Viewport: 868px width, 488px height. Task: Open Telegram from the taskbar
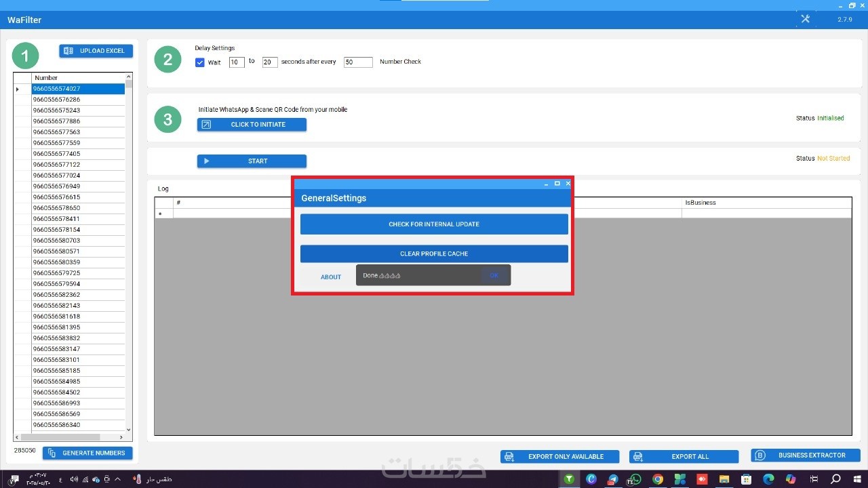point(613,479)
